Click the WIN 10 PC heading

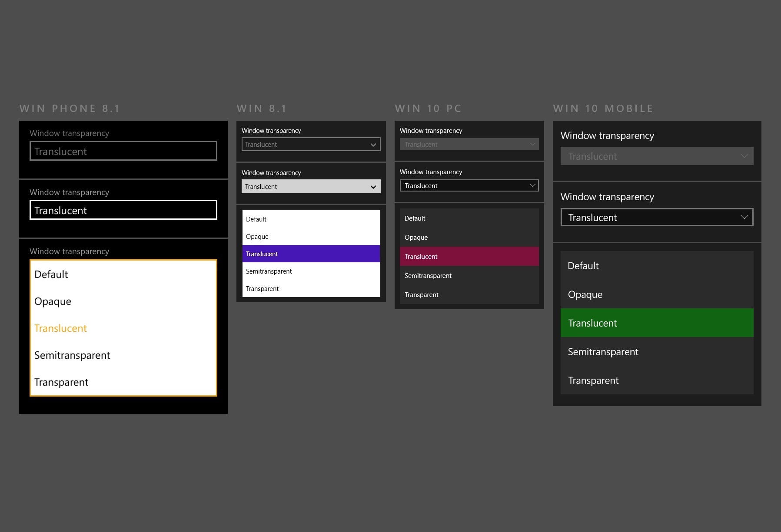[428, 109]
